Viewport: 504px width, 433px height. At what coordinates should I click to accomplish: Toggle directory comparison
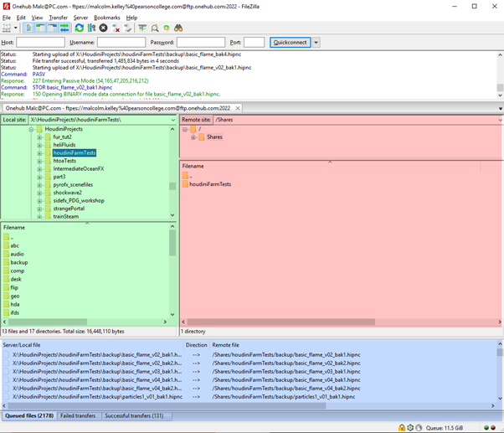click(155, 28)
